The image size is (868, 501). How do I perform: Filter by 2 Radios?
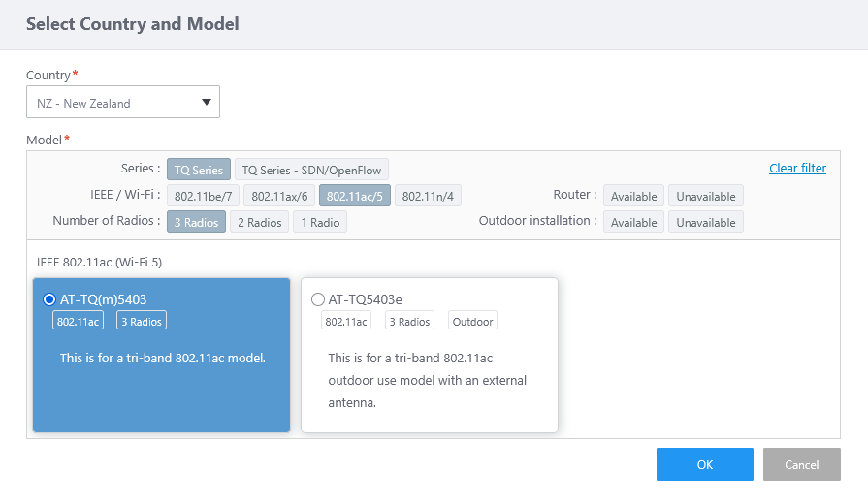260,222
